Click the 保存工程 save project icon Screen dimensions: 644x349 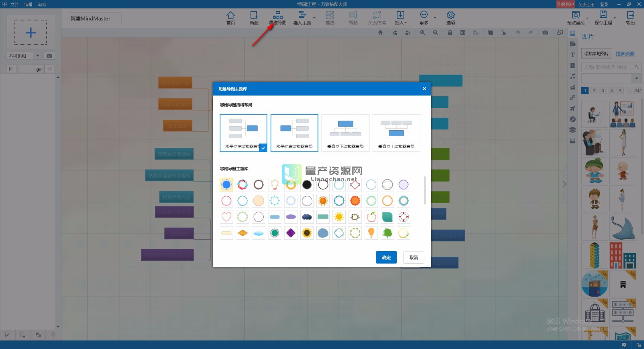click(603, 18)
